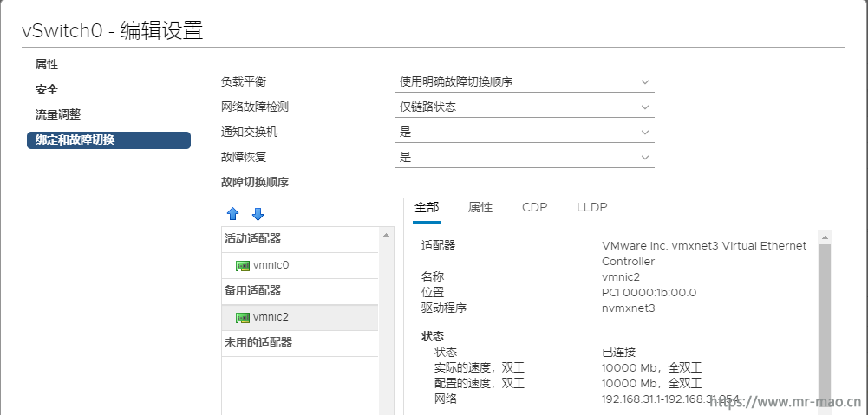Click the adapter name value vmnic2
868x415 pixels.
point(621,277)
